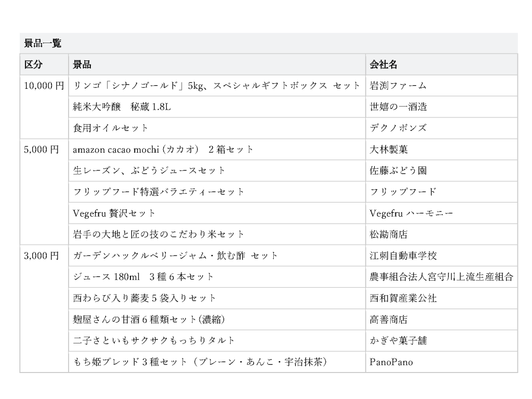Click the 江刺自動車学校 company cell

442,256
